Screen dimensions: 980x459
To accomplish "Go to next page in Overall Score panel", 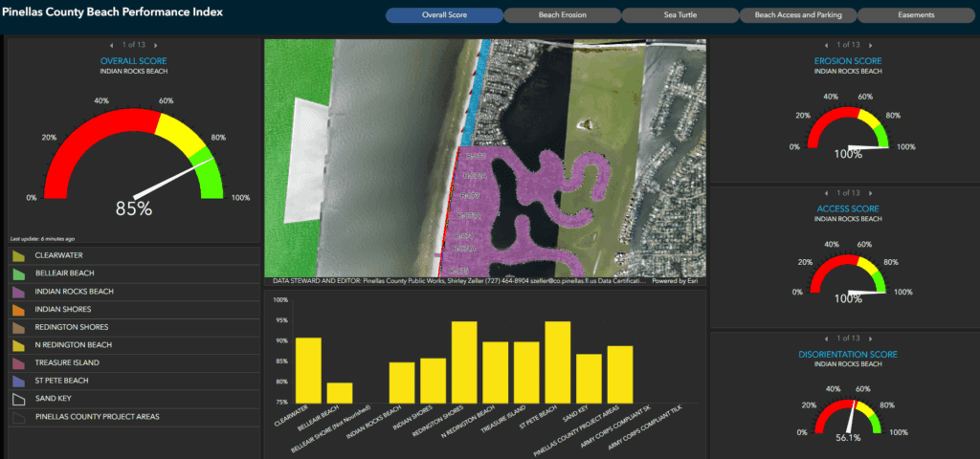I will coord(156,45).
